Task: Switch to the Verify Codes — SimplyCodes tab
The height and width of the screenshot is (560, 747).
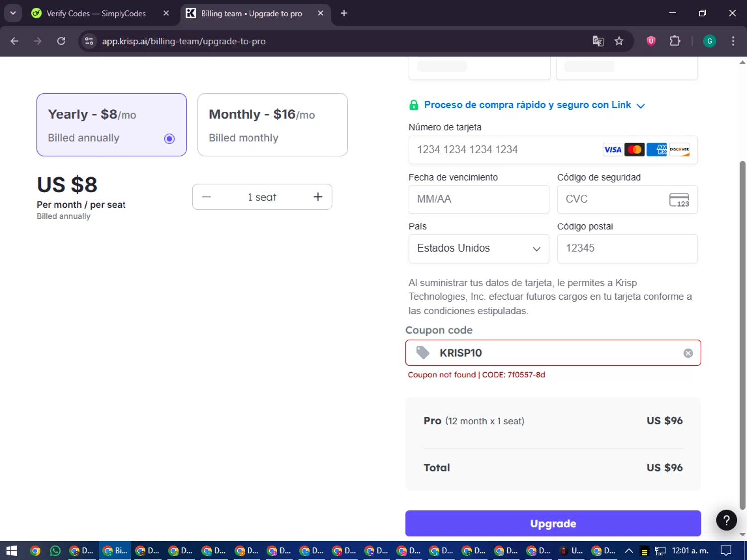Action: pos(96,13)
